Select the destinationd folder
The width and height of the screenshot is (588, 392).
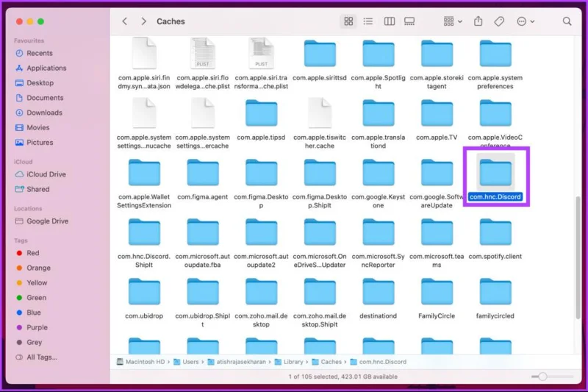coord(378,298)
